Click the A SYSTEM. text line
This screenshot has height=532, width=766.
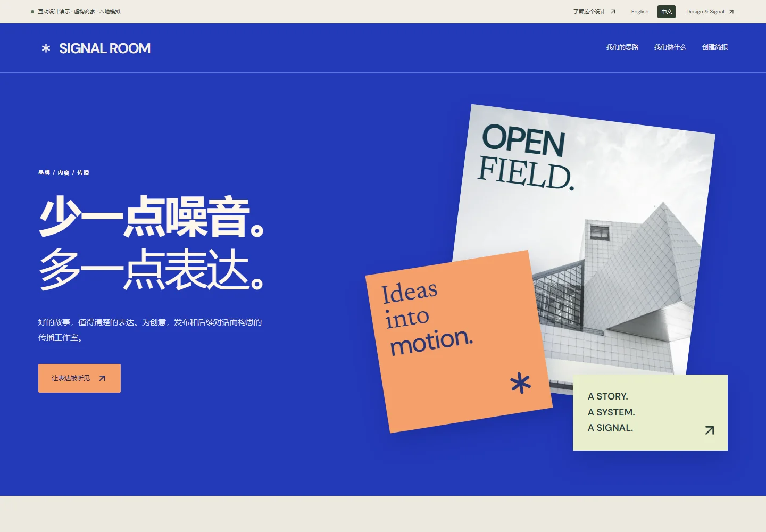point(611,412)
